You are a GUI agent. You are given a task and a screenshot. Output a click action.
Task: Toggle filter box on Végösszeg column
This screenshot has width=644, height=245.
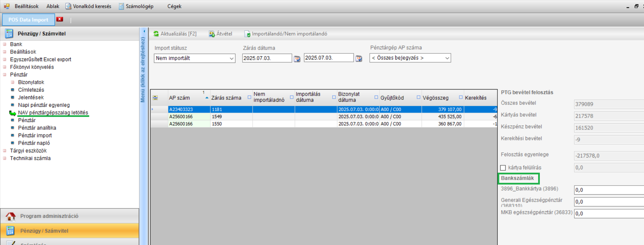tap(461, 97)
